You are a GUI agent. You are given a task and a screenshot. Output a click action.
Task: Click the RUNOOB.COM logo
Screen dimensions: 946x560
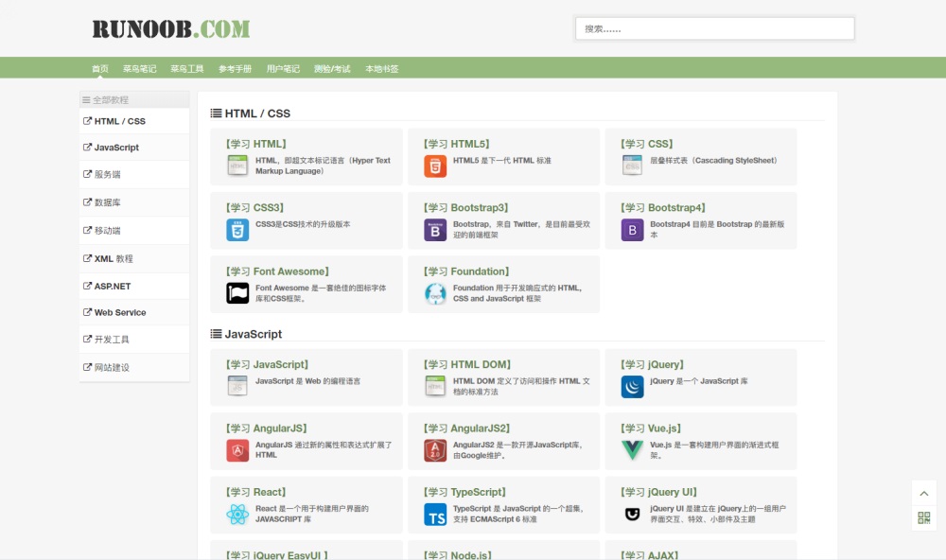point(170,29)
